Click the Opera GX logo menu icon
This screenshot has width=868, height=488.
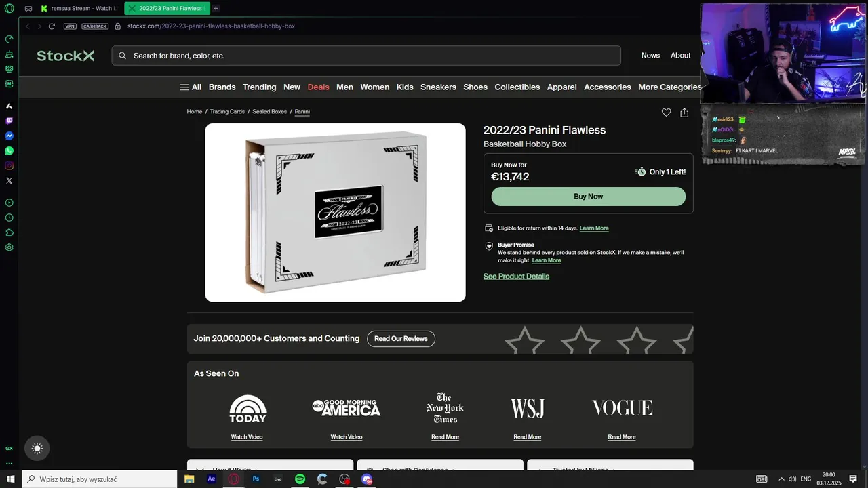coord(9,8)
